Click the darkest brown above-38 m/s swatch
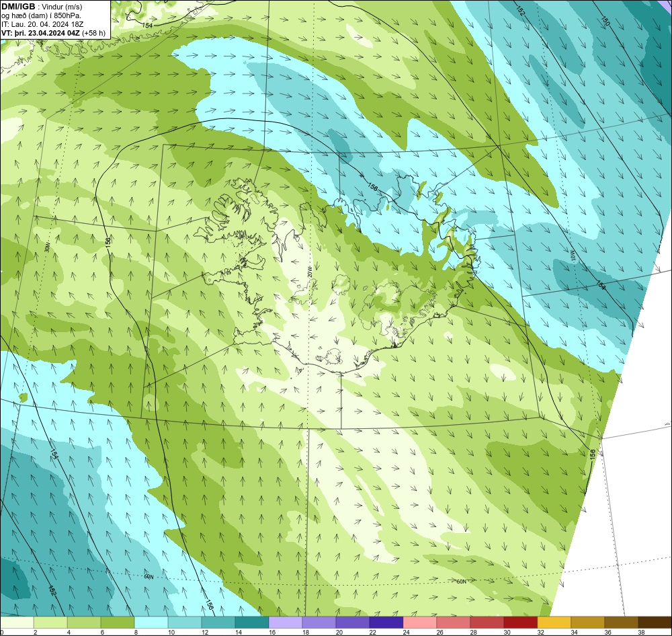The image size is (672, 636). click(655, 623)
